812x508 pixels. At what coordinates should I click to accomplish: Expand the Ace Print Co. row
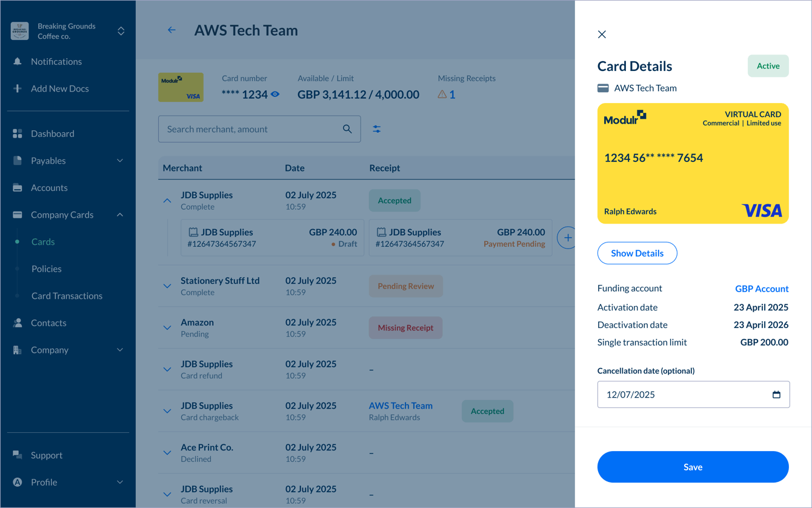coord(167,453)
